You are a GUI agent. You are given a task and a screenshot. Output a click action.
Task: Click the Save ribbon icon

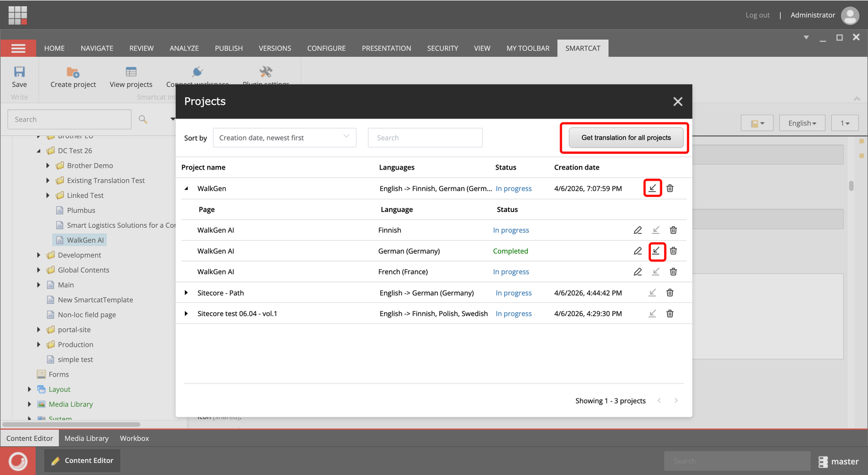tap(19, 72)
